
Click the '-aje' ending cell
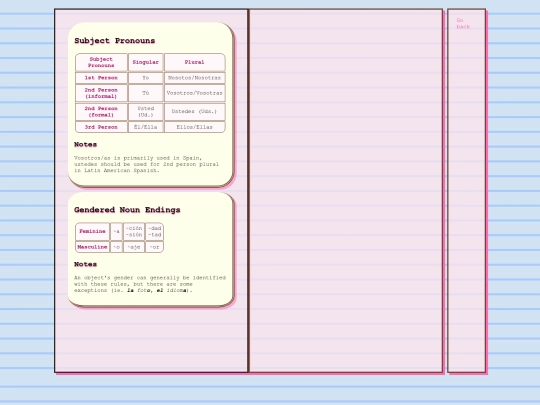click(134, 247)
